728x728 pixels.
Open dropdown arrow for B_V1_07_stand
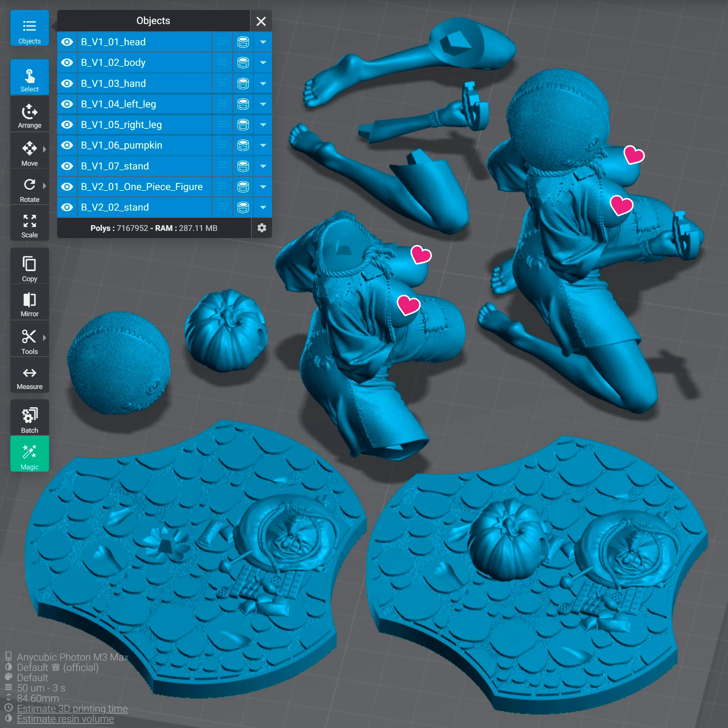263,166
